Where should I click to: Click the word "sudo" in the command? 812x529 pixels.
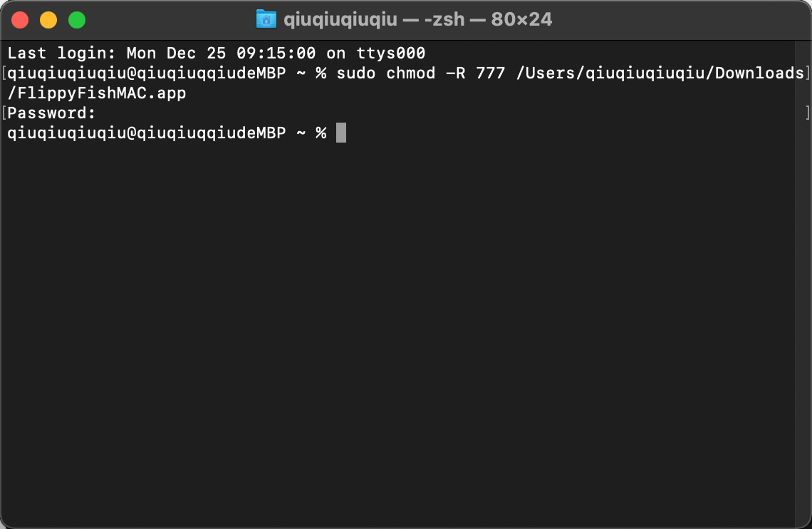pos(355,73)
